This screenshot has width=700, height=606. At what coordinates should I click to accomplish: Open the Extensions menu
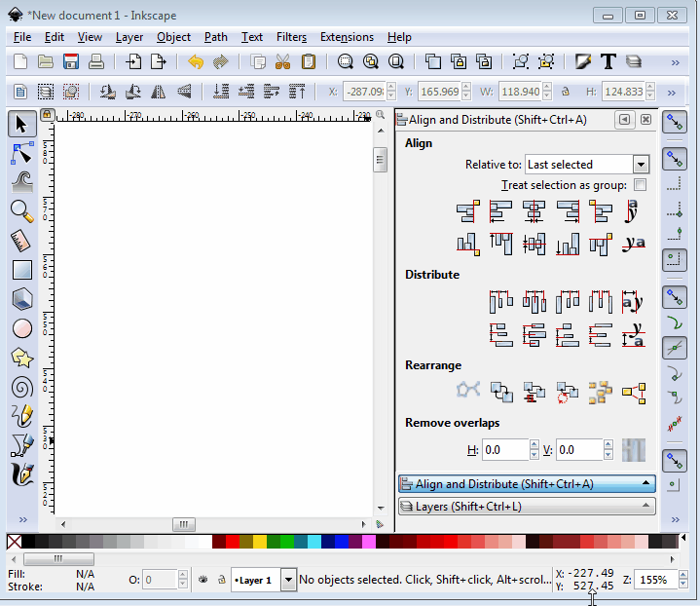347,37
